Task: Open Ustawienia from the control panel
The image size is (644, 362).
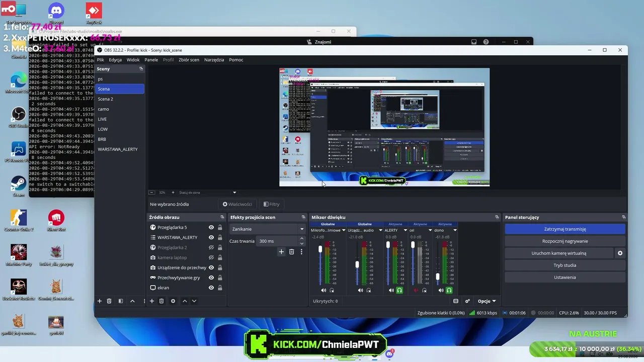Action: (x=565, y=278)
